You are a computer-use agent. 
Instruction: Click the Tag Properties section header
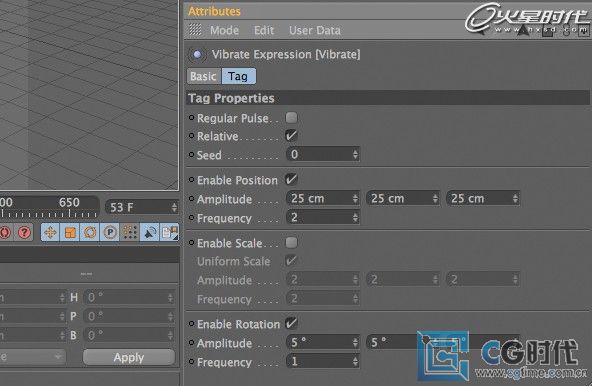tap(388, 98)
